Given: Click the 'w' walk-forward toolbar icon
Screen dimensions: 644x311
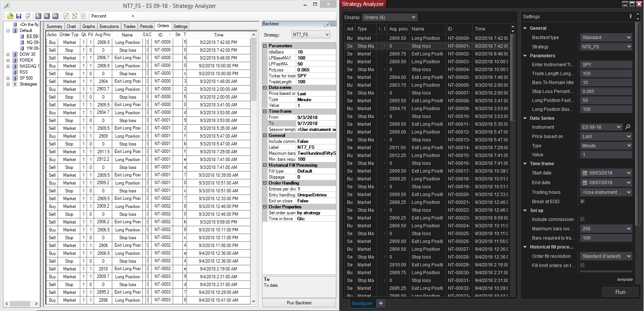Looking at the screenshot, I should 55,16.
